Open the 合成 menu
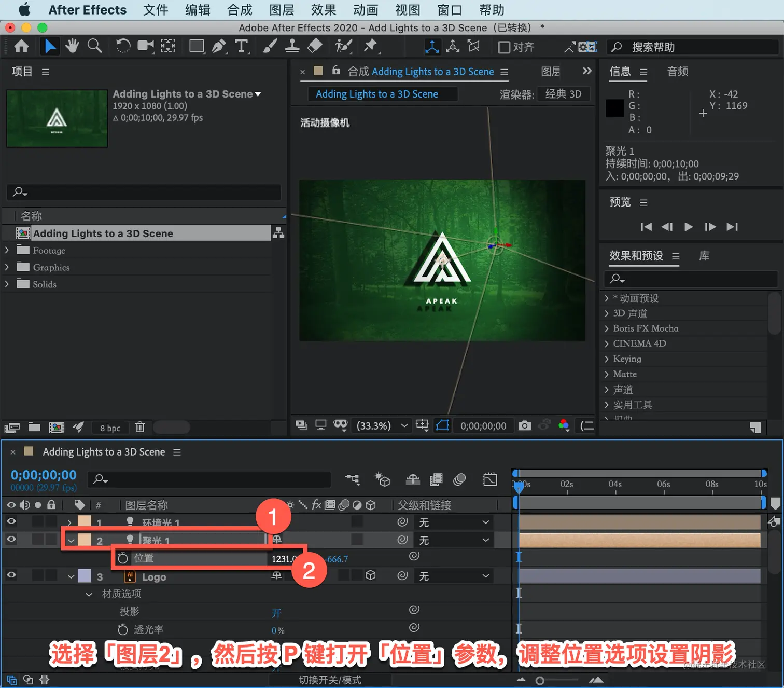This screenshot has height=688, width=784. tap(240, 10)
